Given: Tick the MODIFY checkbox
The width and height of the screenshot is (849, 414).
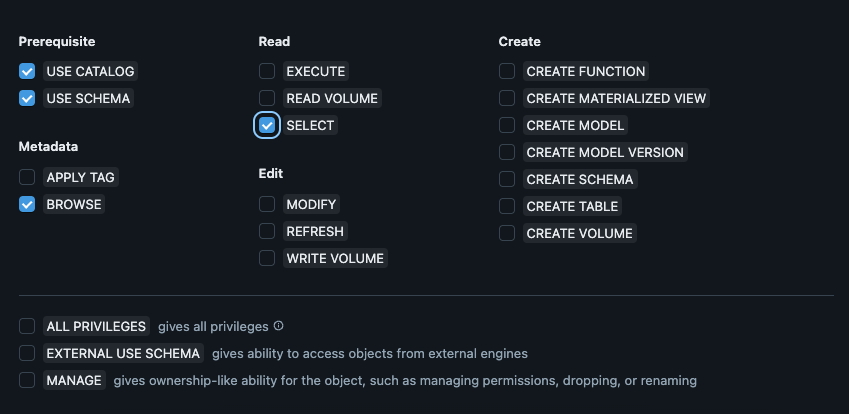Looking at the screenshot, I should [x=267, y=205].
